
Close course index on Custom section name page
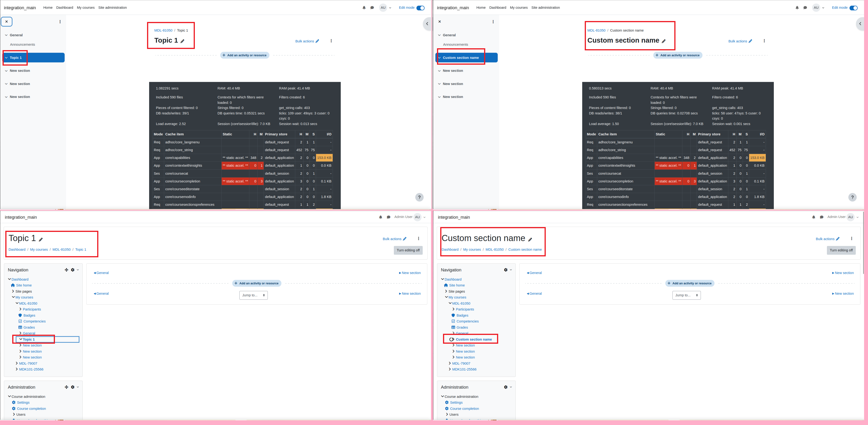439,21
